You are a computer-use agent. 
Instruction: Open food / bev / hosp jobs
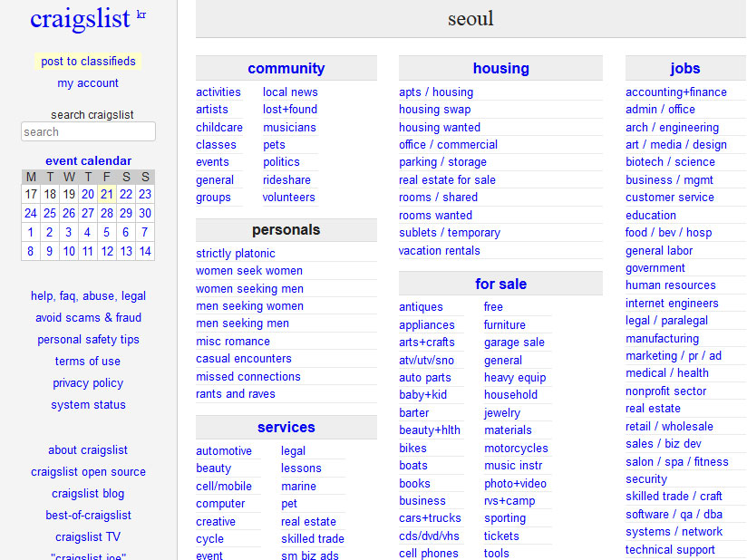coord(668,232)
